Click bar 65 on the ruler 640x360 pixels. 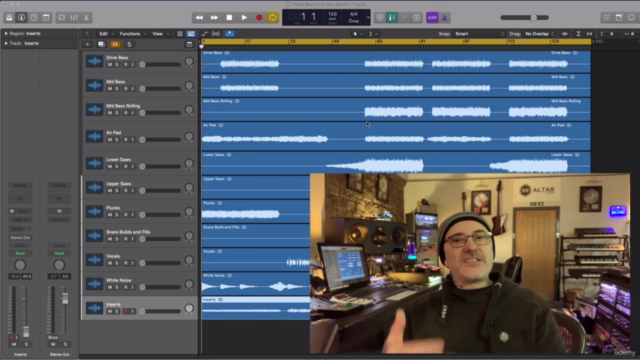click(379, 41)
